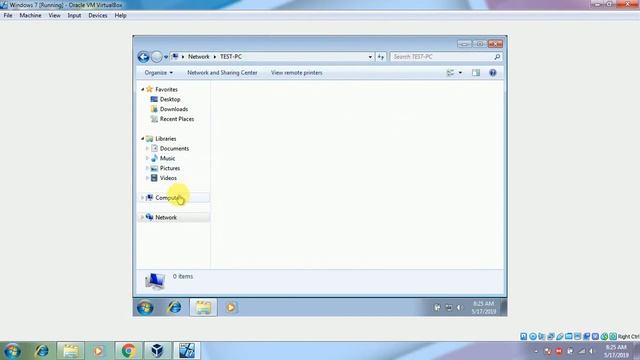Select the Videos library
The image size is (640, 360).
click(168, 178)
